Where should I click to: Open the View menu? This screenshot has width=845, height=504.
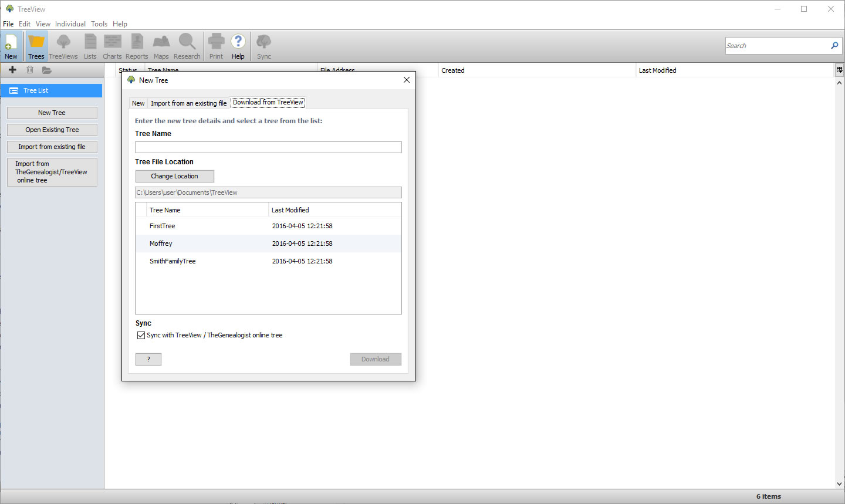point(43,24)
